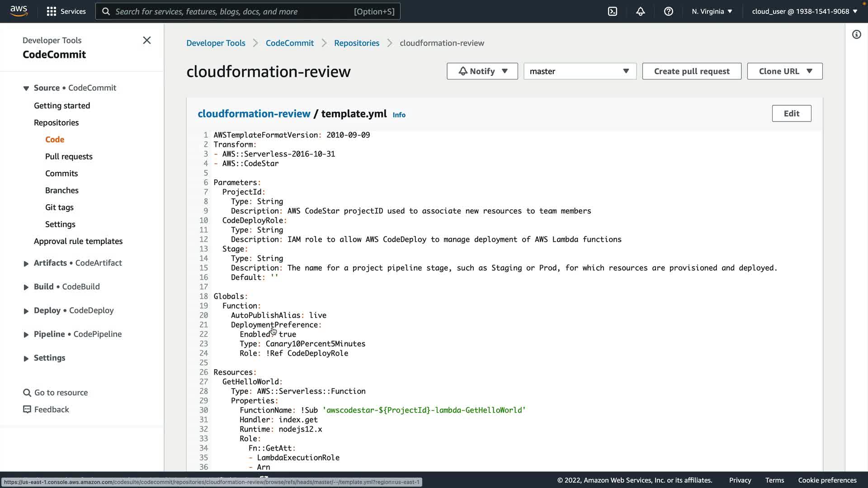Click the Create pull request button
The image size is (868, 488).
pyautogui.click(x=691, y=71)
